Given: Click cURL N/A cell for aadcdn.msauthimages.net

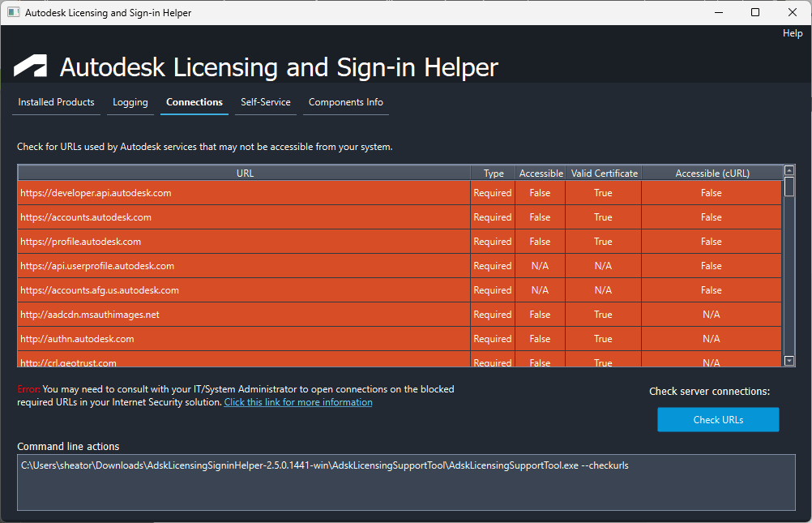Looking at the screenshot, I should point(712,315).
